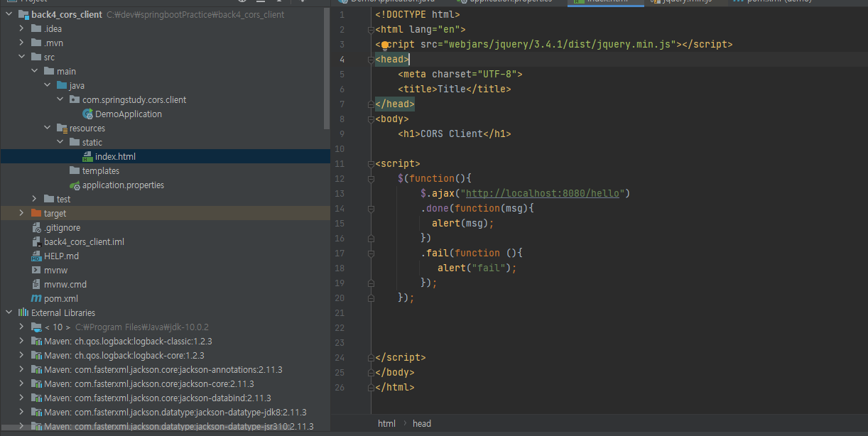Fold the body tag at line 8
This screenshot has width=868, height=436.
(371, 119)
